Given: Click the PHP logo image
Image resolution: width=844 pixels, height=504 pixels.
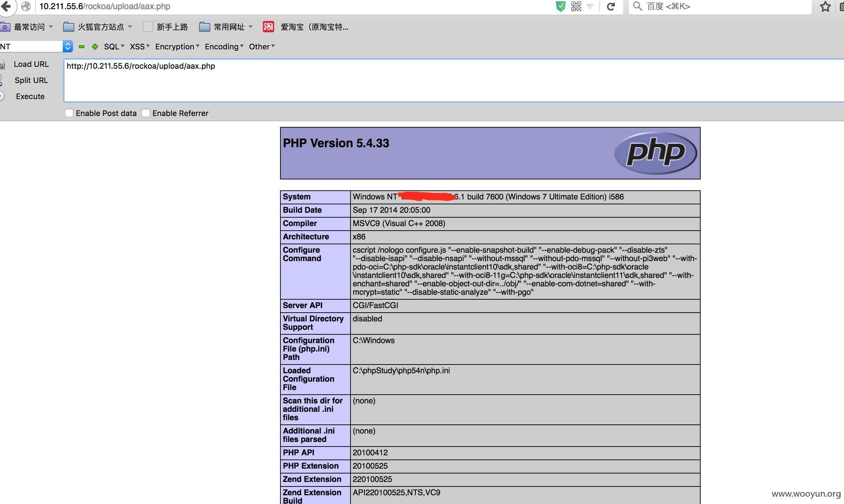Looking at the screenshot, I should tap(655, 153).
